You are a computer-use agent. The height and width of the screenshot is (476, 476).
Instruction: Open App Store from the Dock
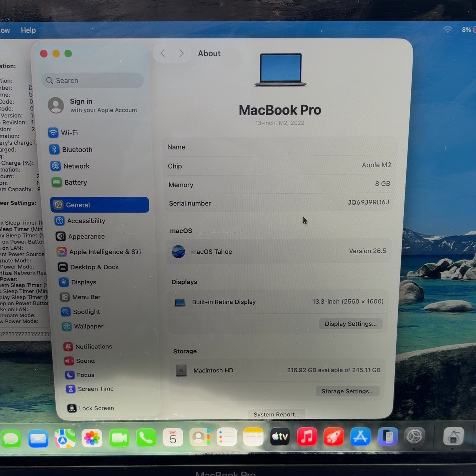click(x=360, y=436)
